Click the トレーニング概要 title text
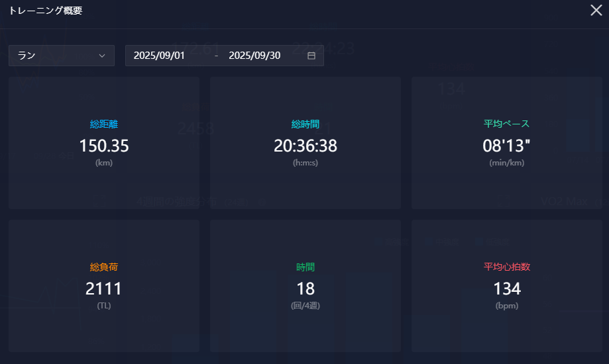The image size is (609, 364). [46, 11]
